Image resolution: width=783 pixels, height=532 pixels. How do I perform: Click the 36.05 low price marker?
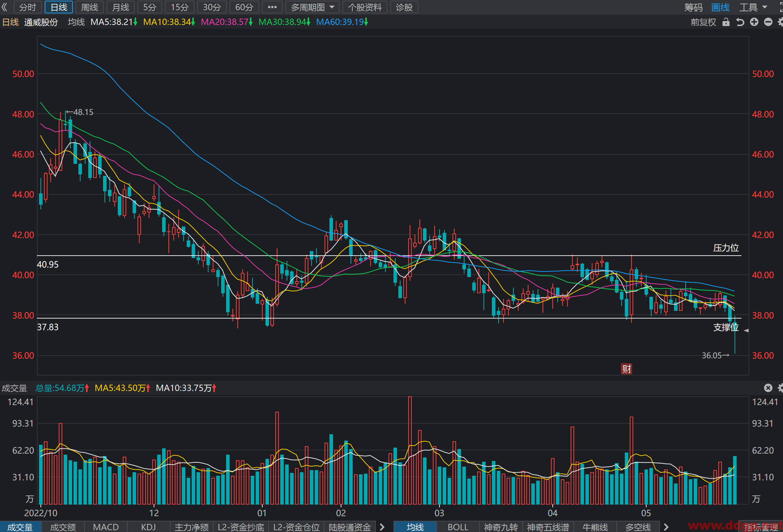(x=715, y=355)
